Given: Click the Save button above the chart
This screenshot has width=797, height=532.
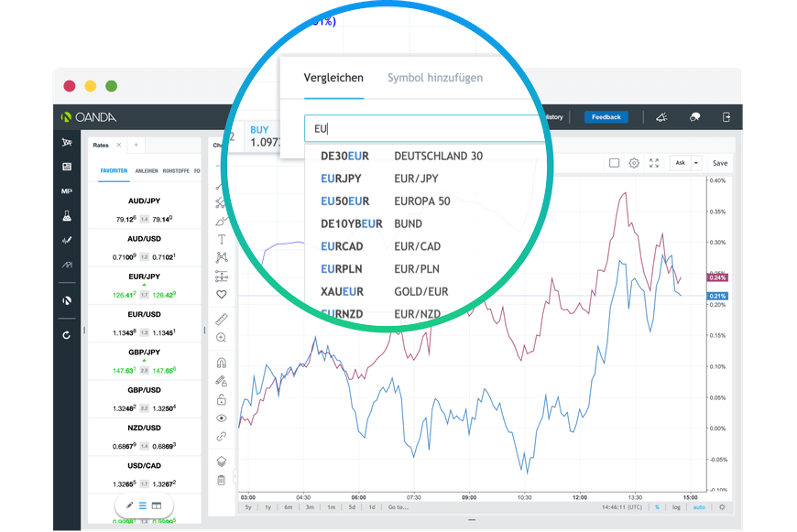Looking at the screenshot, I should coord(720,163).
